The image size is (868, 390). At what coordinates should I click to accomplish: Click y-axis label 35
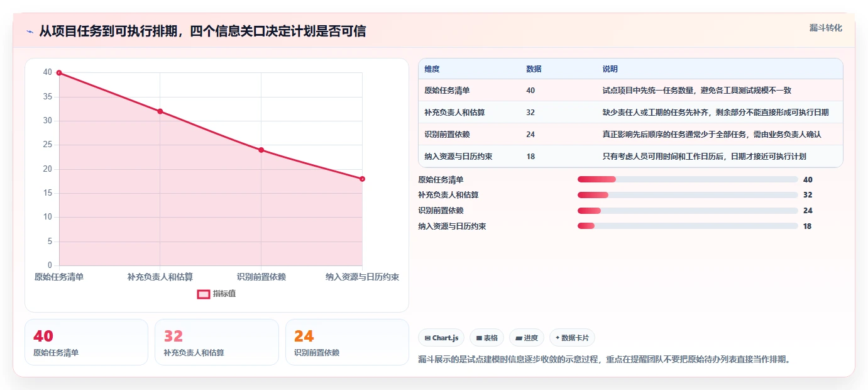[48, 97]
